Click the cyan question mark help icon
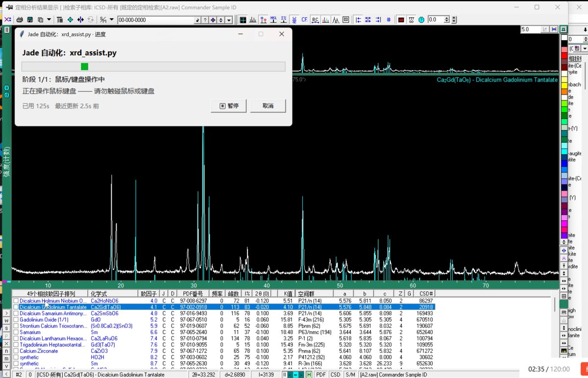The image size is (588, 378). [x=421, y=20]
